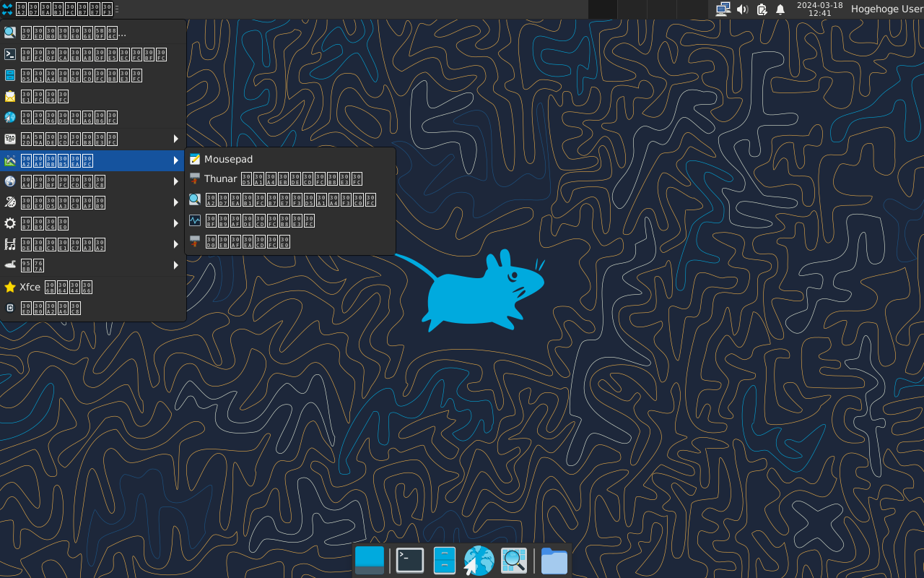Screen dimensions: 924x578
Task: Select the highlighted accessories category row
Action: pos(93,160)
